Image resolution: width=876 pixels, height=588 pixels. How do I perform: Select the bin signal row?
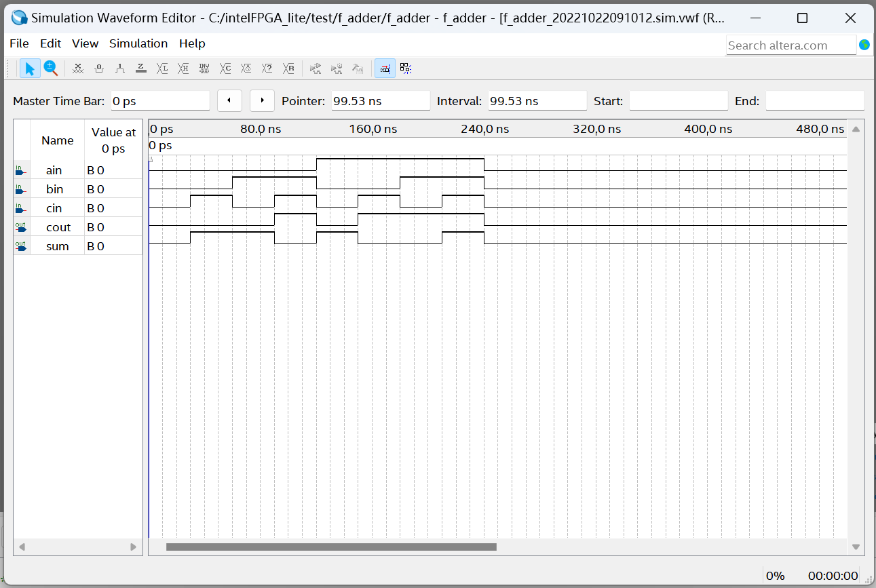click(78, 189)
